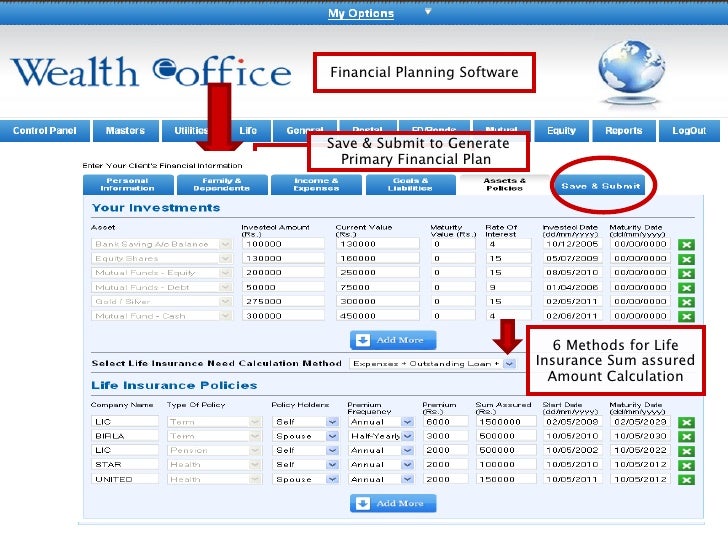Screen dimensions: 728x546
Task: Switch to Family & Dependents tab
Action: point(222,185)
